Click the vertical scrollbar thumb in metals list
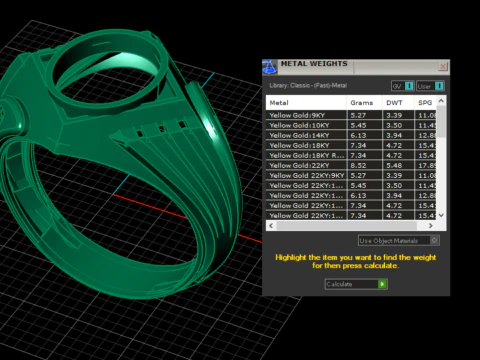This screenshot has height=360, width=480. click(x=441, y=122)
